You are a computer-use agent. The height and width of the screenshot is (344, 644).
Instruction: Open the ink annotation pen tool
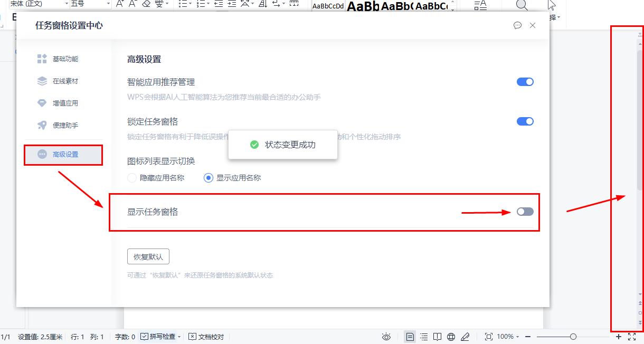click(x=465, y=336)
